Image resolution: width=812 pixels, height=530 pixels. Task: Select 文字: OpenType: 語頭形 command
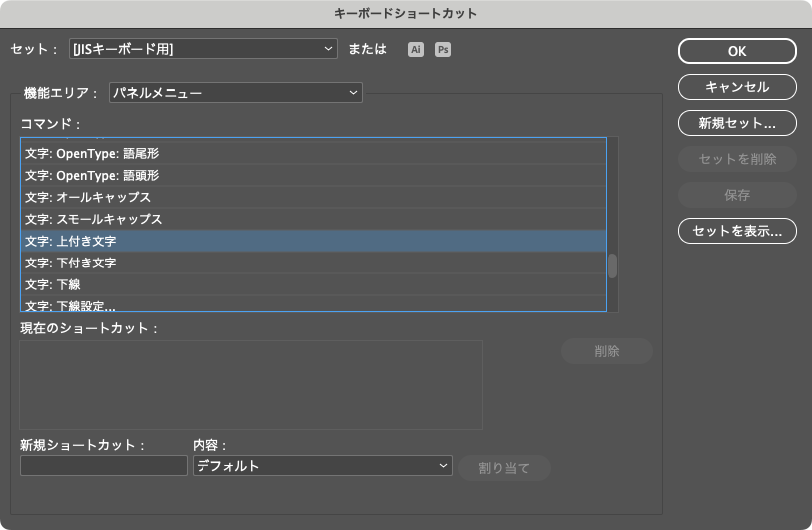[312, 175]
